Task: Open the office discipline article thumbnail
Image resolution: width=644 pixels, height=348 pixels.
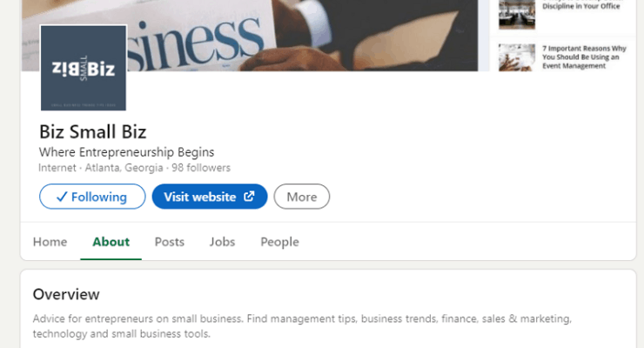Action: [x=517, y=15]
